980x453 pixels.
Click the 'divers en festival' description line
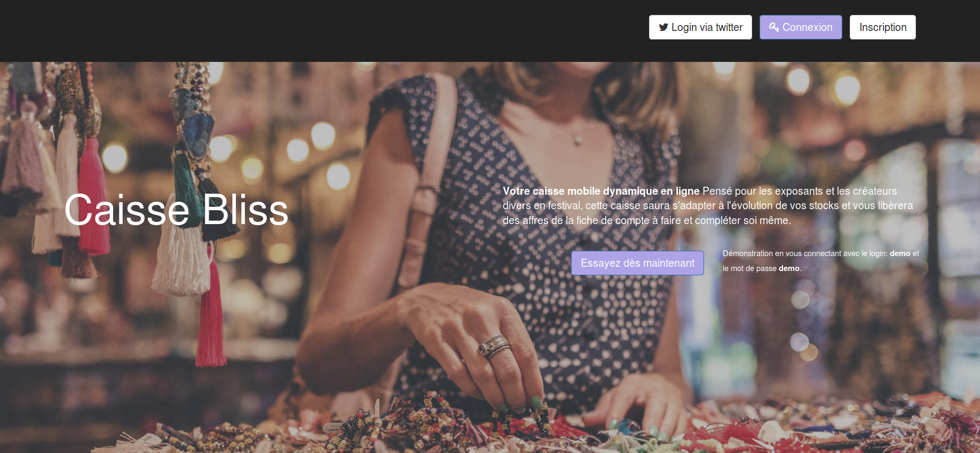[708, 205]
